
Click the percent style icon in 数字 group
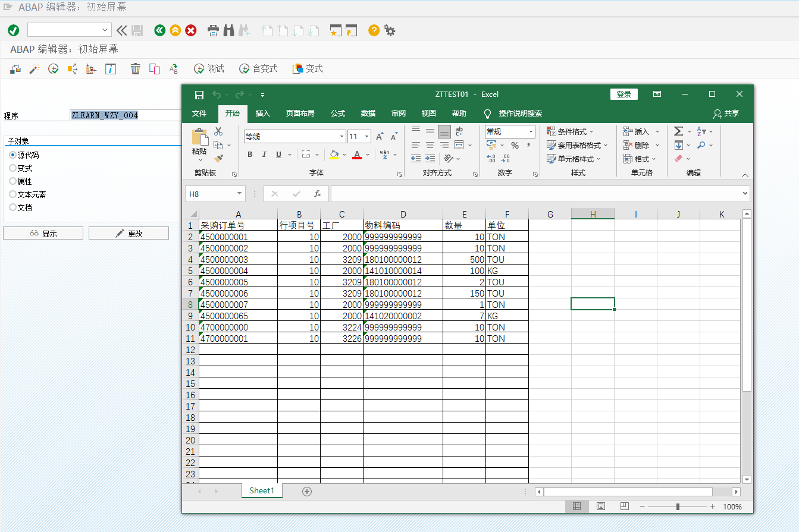point(515,144)
